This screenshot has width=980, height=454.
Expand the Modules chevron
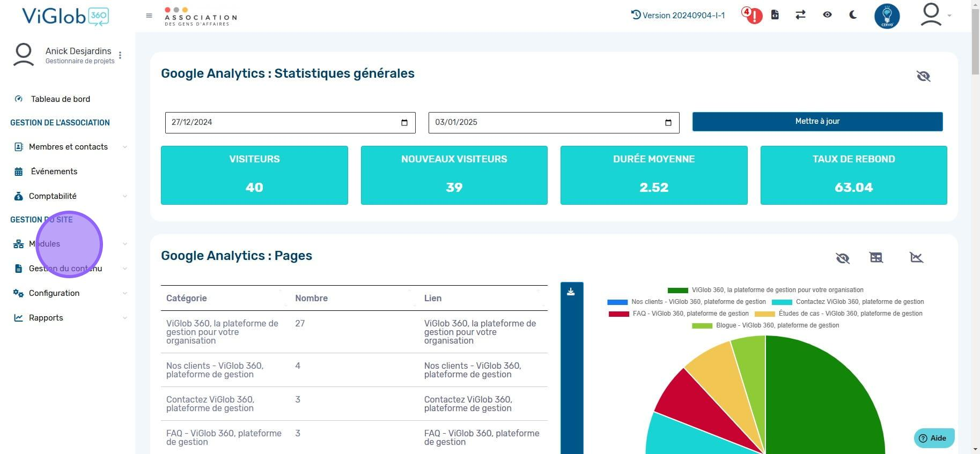tap(125, 244)
